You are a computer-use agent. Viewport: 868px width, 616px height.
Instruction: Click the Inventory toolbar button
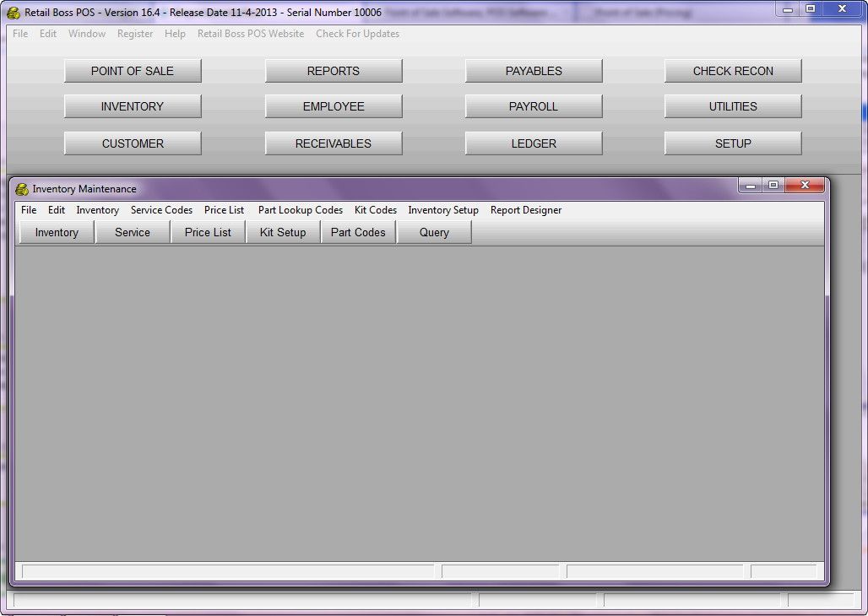pyautogui.click(x=57, y=232)
